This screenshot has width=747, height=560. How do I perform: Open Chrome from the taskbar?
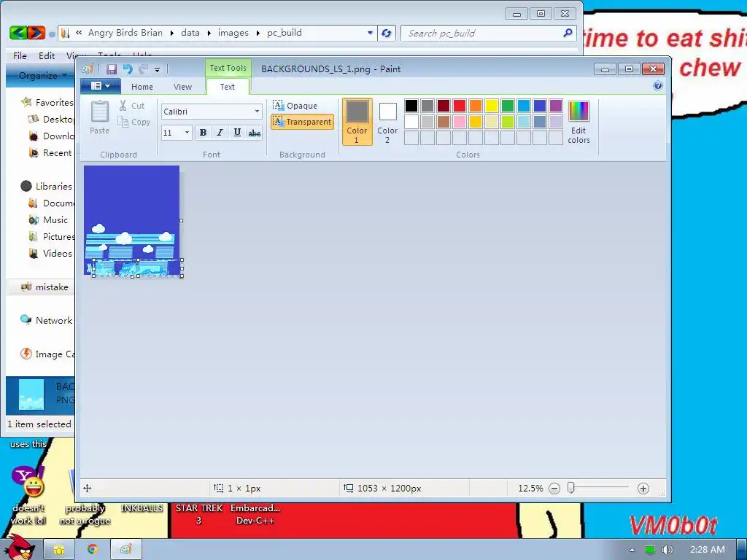[x=93, y=549]
